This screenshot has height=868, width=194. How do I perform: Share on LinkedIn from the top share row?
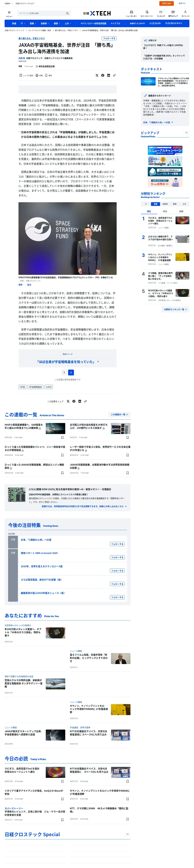[x=109, y=76]
